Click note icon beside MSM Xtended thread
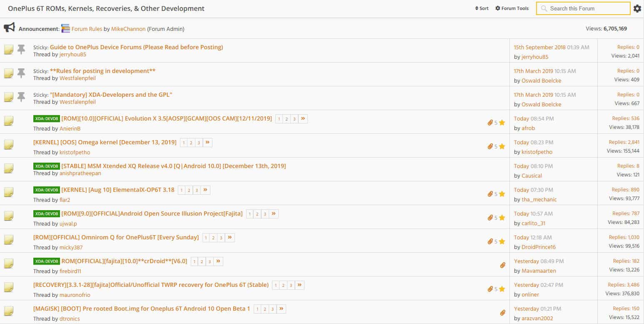The image size is (644, 324). (9, 168)
